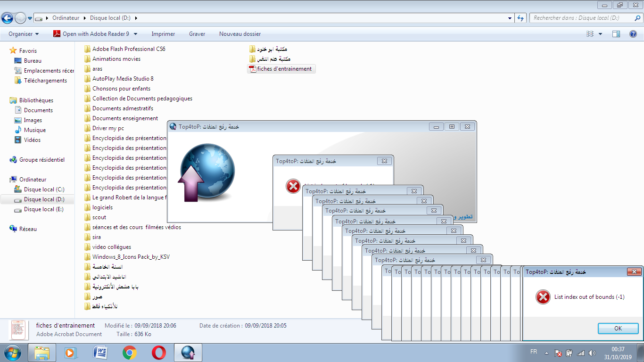Expand the change view options dropdown
Image resolution: width=644 pixels, height=362 pixels.
coord(600,34)
